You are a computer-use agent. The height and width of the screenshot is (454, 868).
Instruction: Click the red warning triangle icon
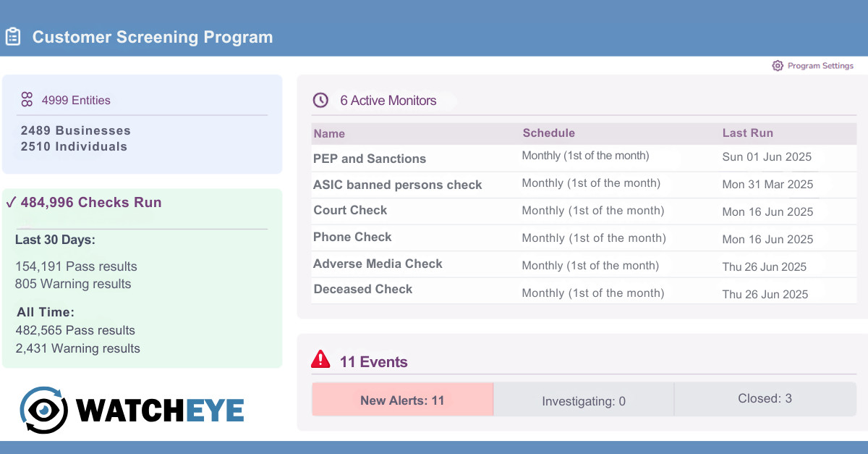click(320, 360)
